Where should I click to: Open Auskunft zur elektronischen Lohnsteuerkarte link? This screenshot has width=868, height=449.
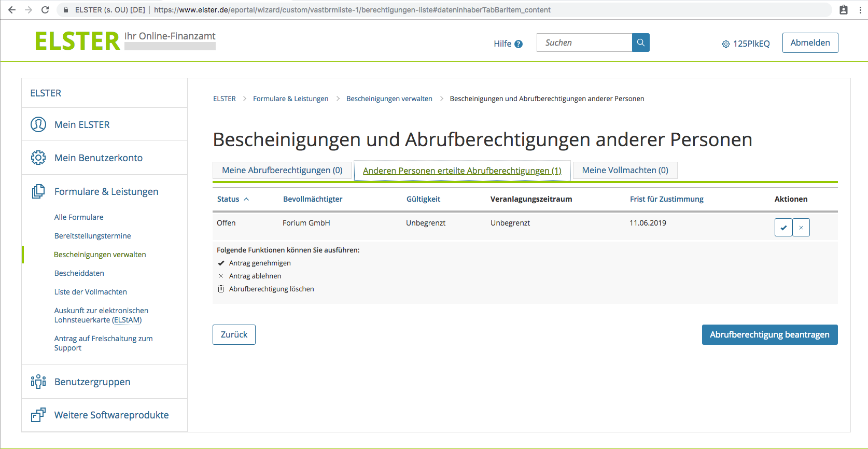pyautogui.click(x=101, y=315)
